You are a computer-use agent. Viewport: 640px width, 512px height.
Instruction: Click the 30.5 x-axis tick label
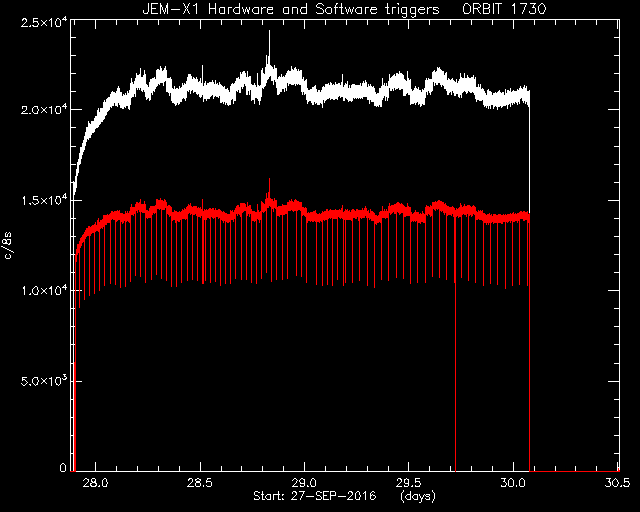618,483
